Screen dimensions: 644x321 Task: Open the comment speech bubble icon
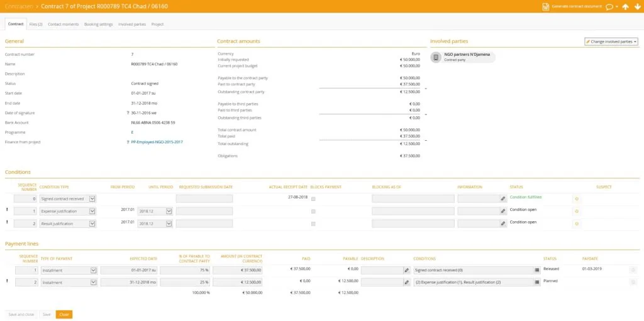pos(609,6)
